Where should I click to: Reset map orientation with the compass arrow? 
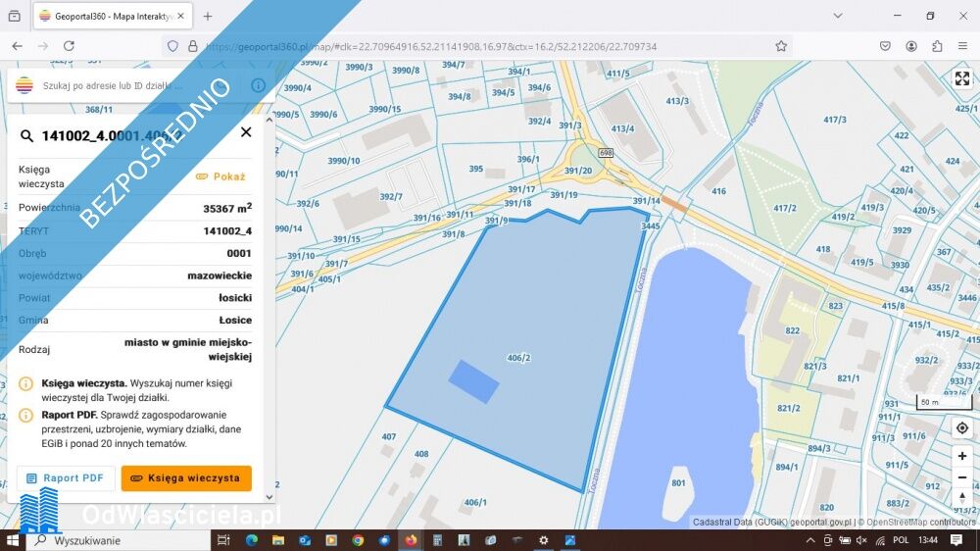click(x=961, y=499)
